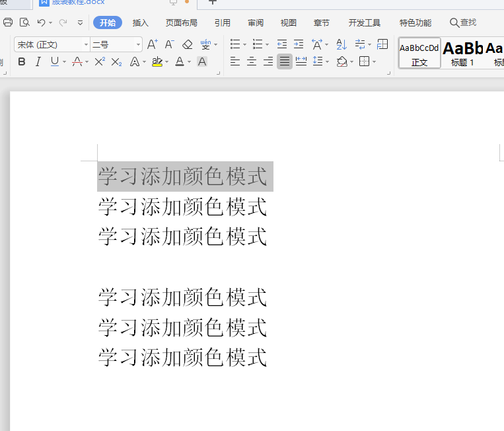Viewport: 504px width, 431px height.
Task: Clear formatting with eraser icon
Action: pos(187,44)
